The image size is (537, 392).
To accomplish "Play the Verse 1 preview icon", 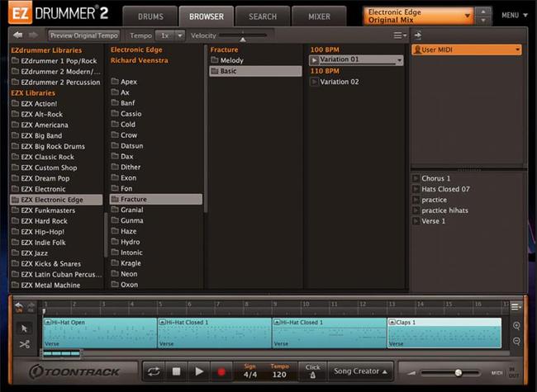I will [x=416, y=221].
